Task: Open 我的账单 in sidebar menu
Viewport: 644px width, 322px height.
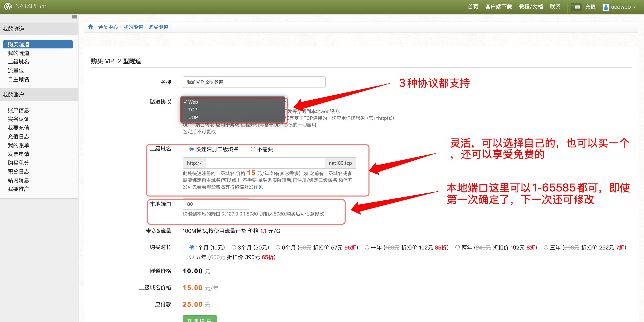Action: coord(19,145)
